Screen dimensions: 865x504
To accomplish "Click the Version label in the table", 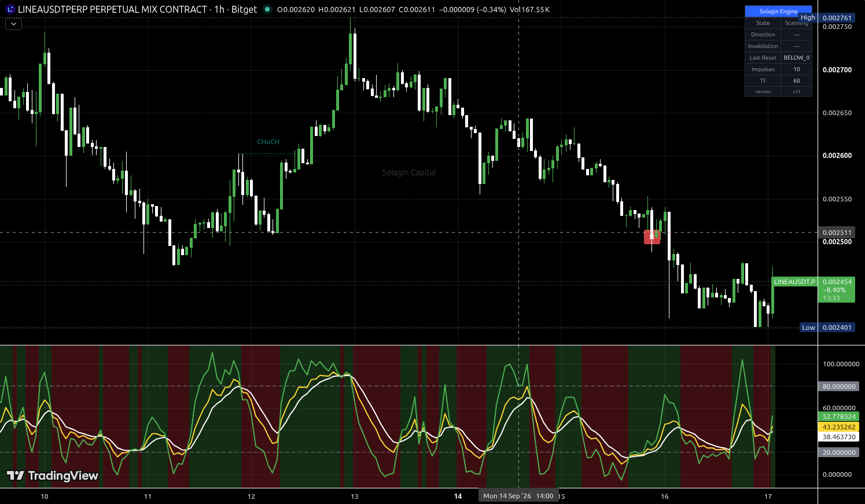I will [763, 91].
